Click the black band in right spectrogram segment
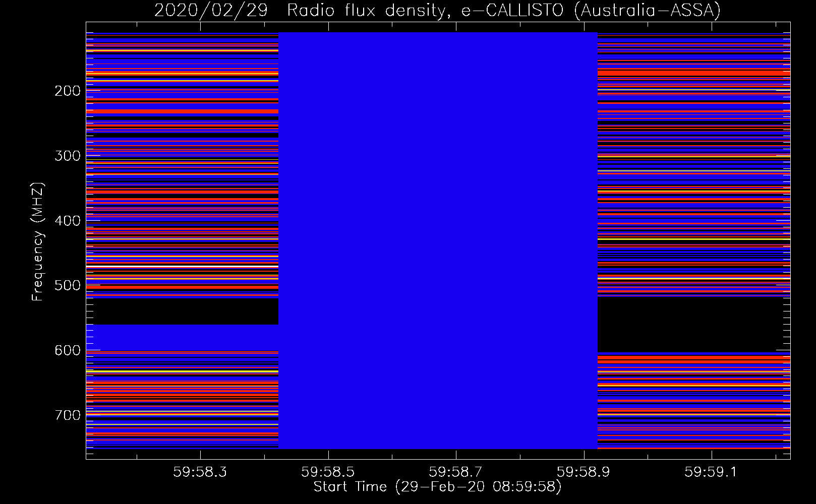Screen dimensions: 816x504 pos(693,325)
